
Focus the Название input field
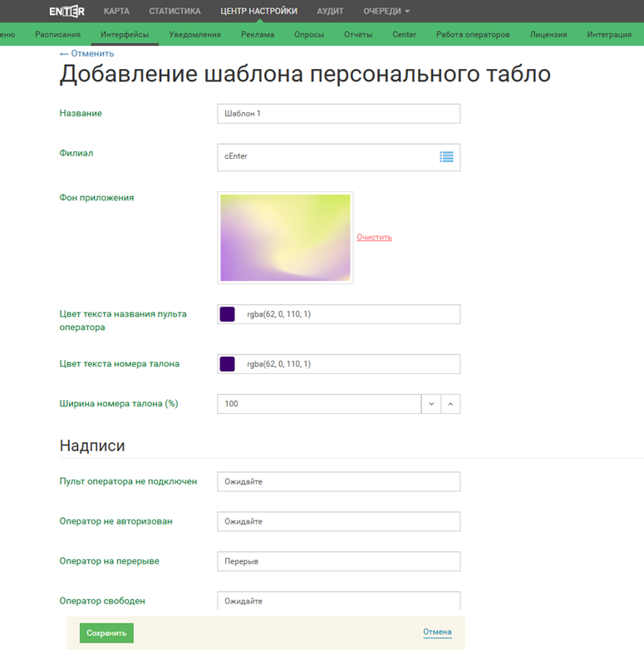click(x=338, y=113)
